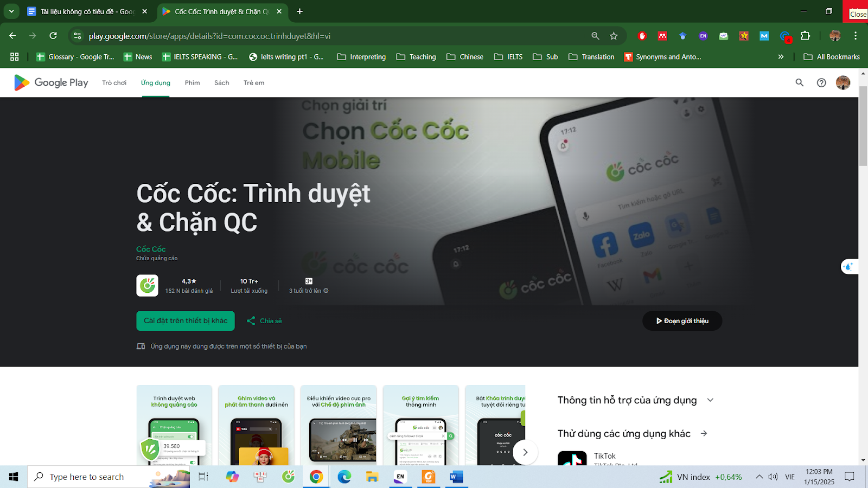Image resolution: width=868 pixels, height=488 pixels.
Task: Open the Google Play account avatar
Action: click(843, 82)
